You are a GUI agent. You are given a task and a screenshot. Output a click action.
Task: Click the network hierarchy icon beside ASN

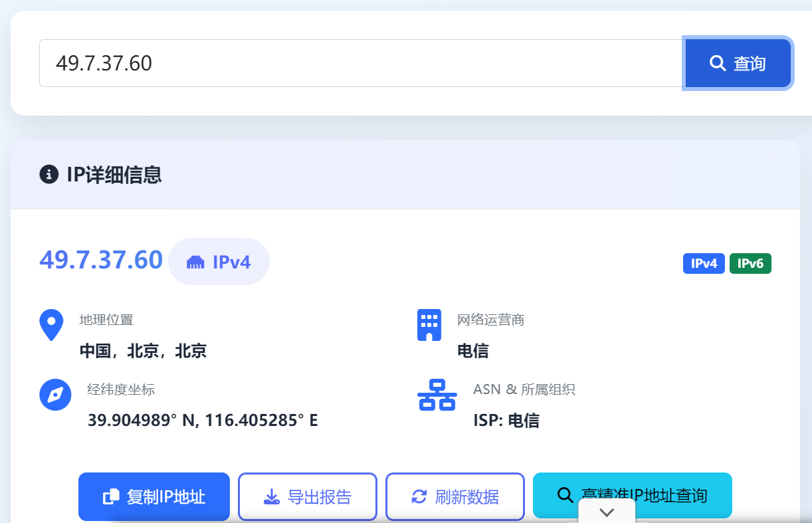(437, 395)
